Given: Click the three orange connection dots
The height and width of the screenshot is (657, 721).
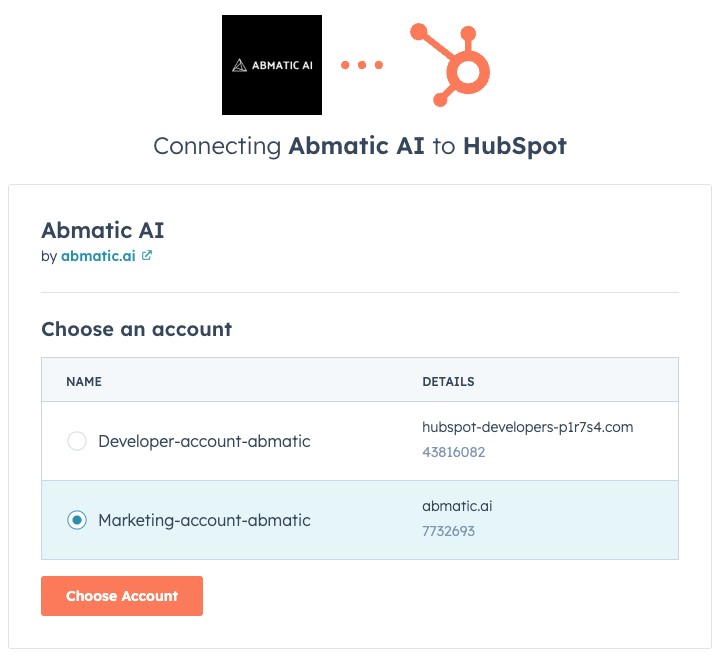Looking at the screenshot, I should click(361, 66).
